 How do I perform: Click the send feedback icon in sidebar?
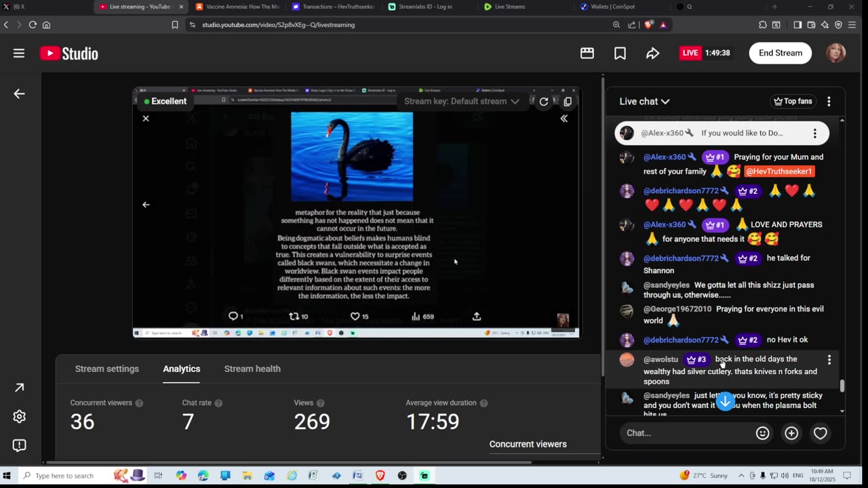(x=19, y=445)
